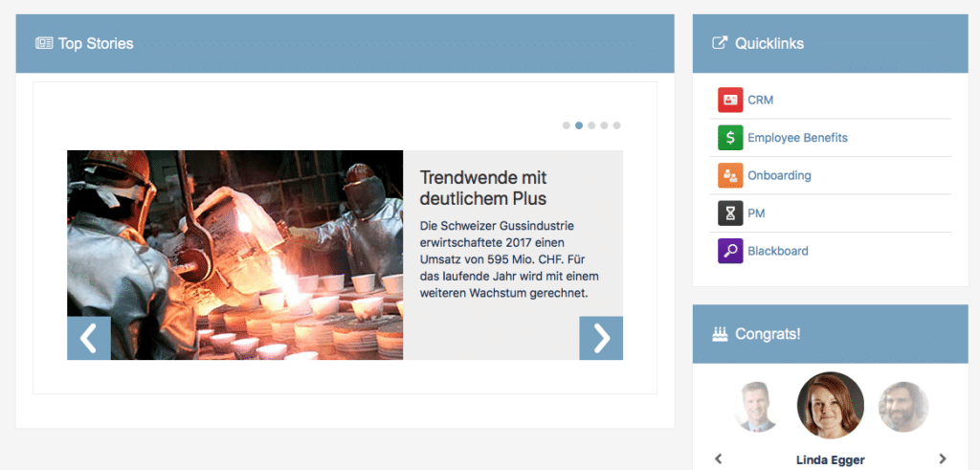This screenshot has height=470, width=980.
Task: Click the faded avatar of man in suit
Action: coord(758,407)
